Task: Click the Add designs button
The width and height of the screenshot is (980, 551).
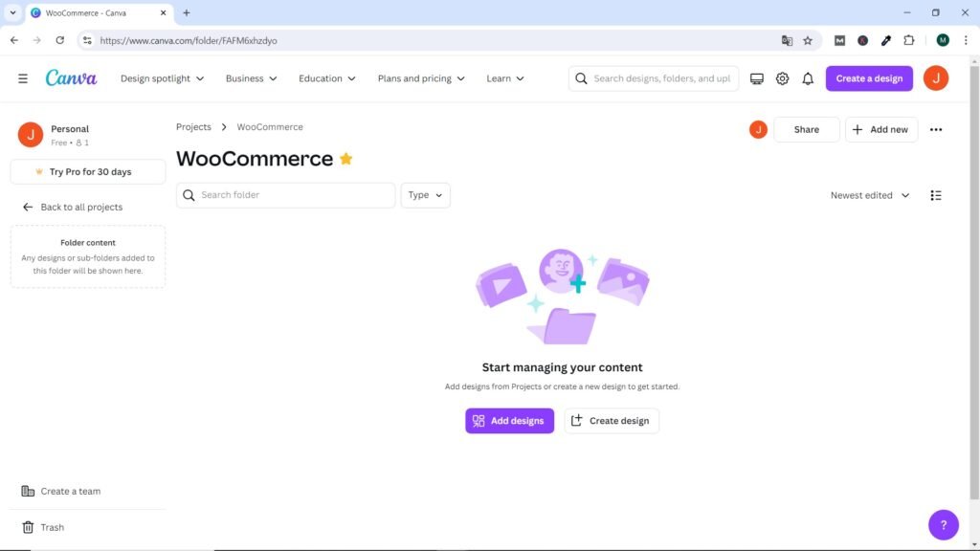Action: (x=509, y=421)
